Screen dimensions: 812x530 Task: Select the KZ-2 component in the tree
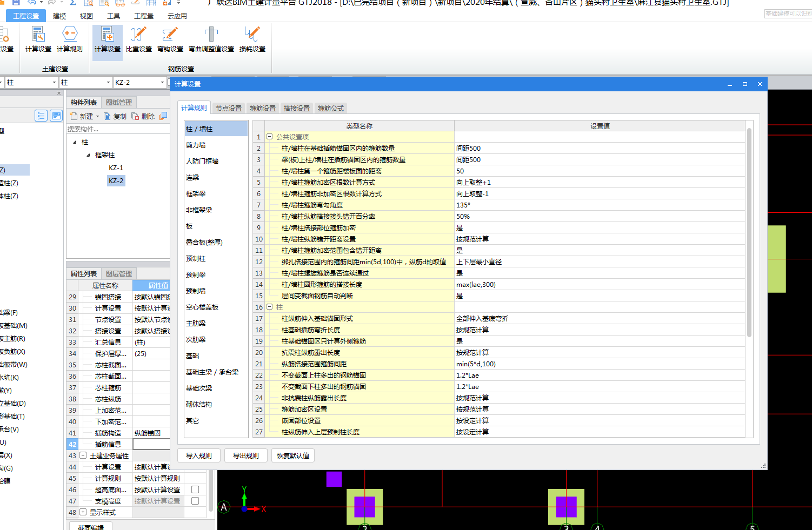[116, 180]
